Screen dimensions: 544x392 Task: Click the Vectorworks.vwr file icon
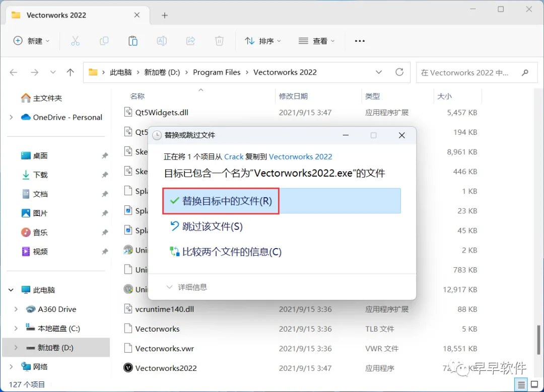click(128, 348)
